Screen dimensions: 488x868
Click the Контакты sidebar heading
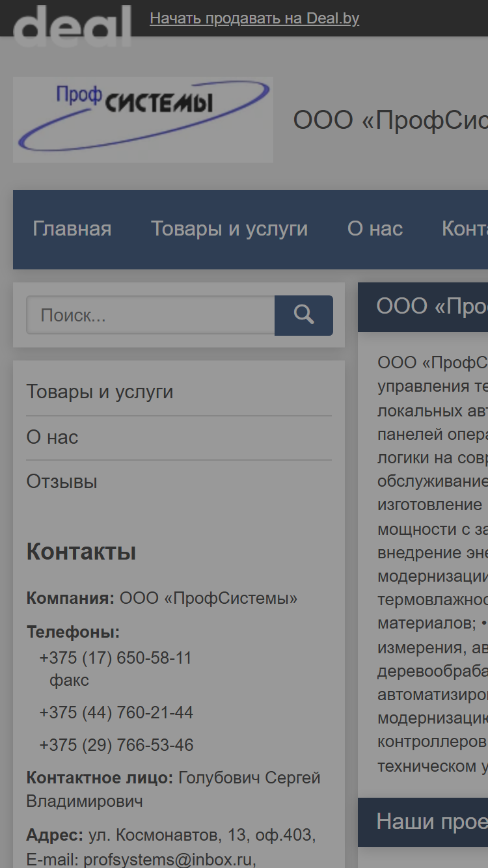coord(81,552)
